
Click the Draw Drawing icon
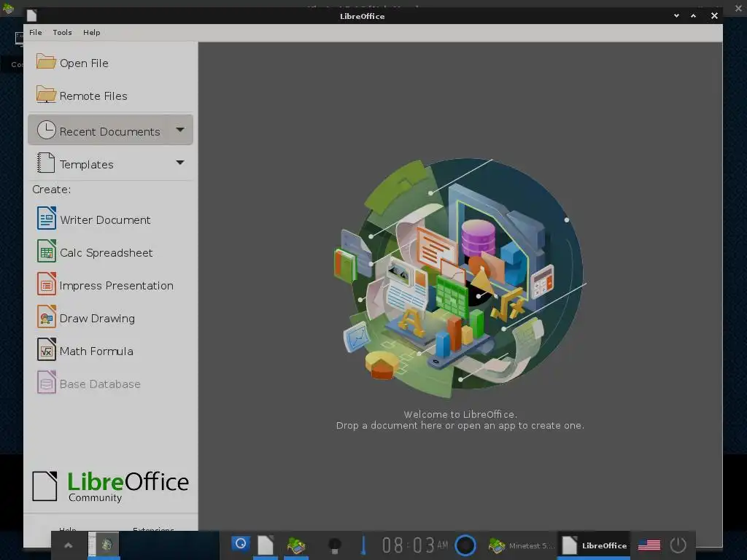(x=47, y=316)
